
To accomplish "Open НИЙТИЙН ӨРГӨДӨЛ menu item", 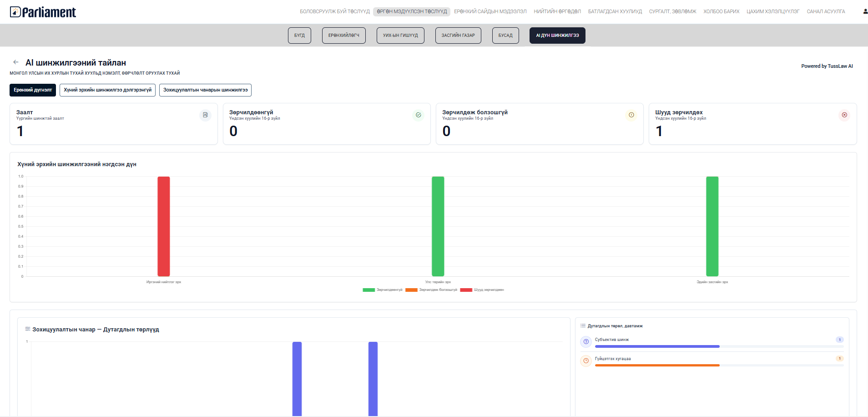I will (557, 11).
